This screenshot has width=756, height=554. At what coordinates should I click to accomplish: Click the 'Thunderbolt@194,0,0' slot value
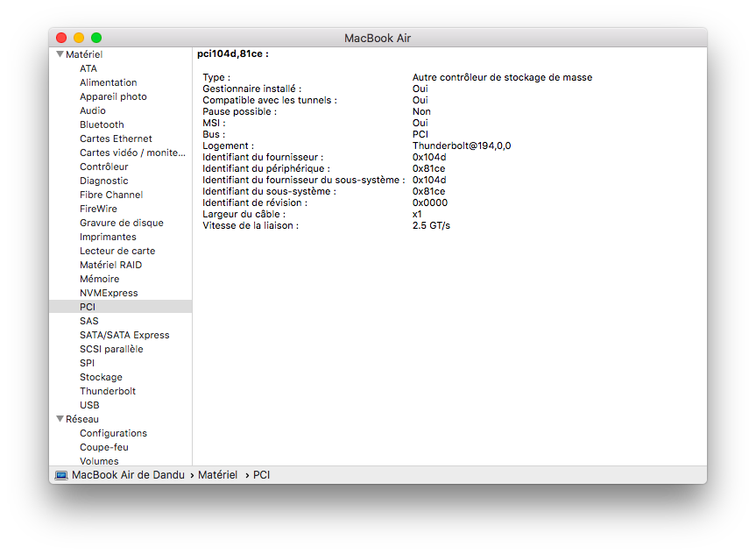[x=462, y=146]
